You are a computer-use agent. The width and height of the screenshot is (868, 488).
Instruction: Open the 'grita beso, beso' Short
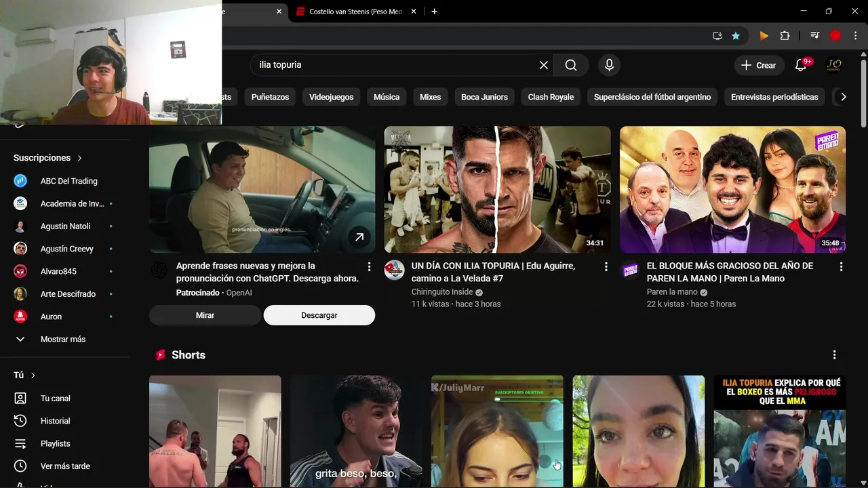[356, 432]
